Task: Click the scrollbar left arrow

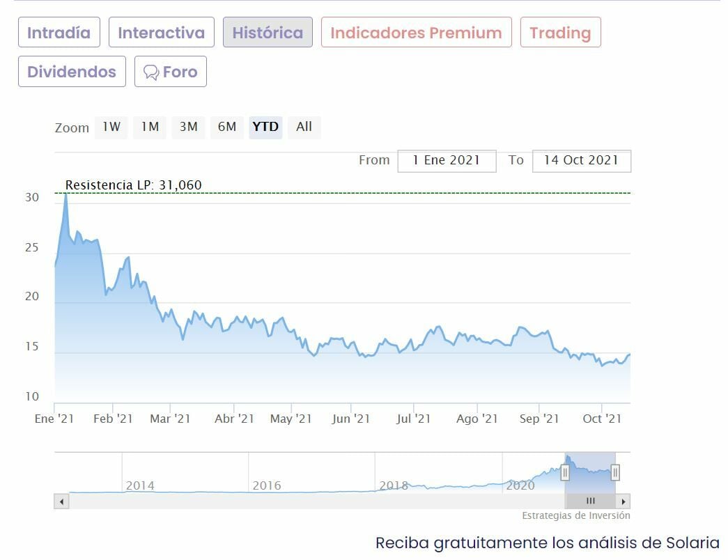Action: [61, 501]
